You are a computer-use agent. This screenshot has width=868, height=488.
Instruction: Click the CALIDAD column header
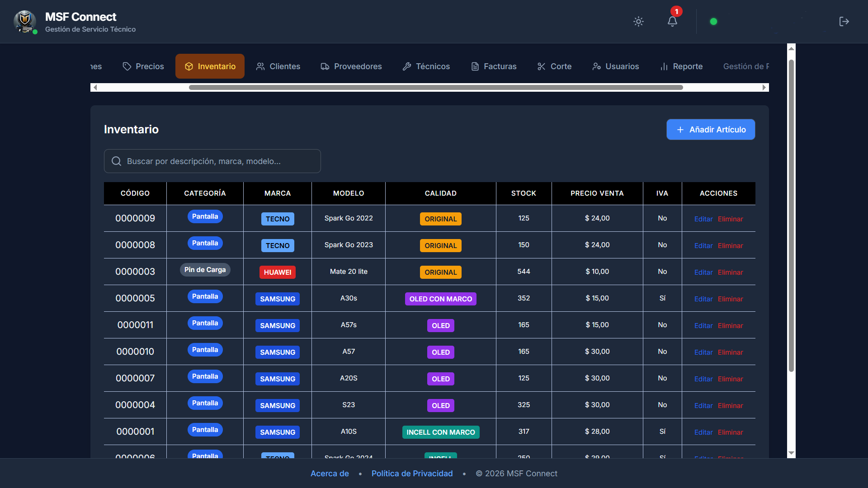point(441,193)
